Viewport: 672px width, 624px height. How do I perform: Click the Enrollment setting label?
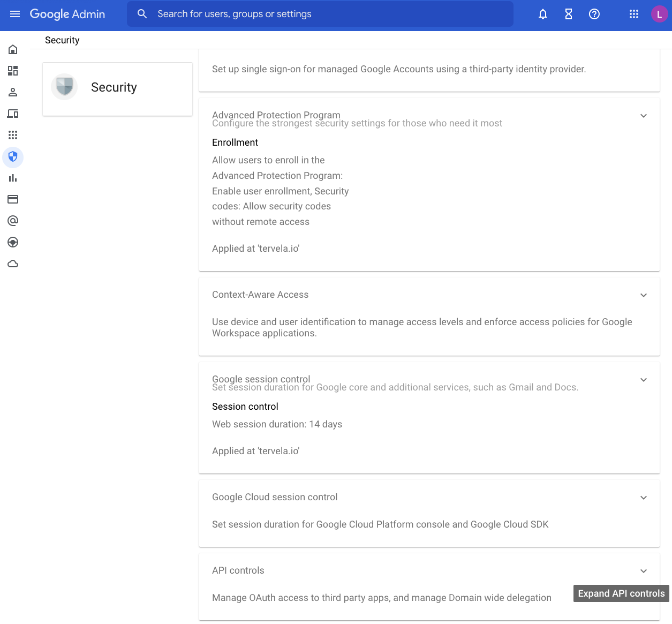(x=235, y=142)
